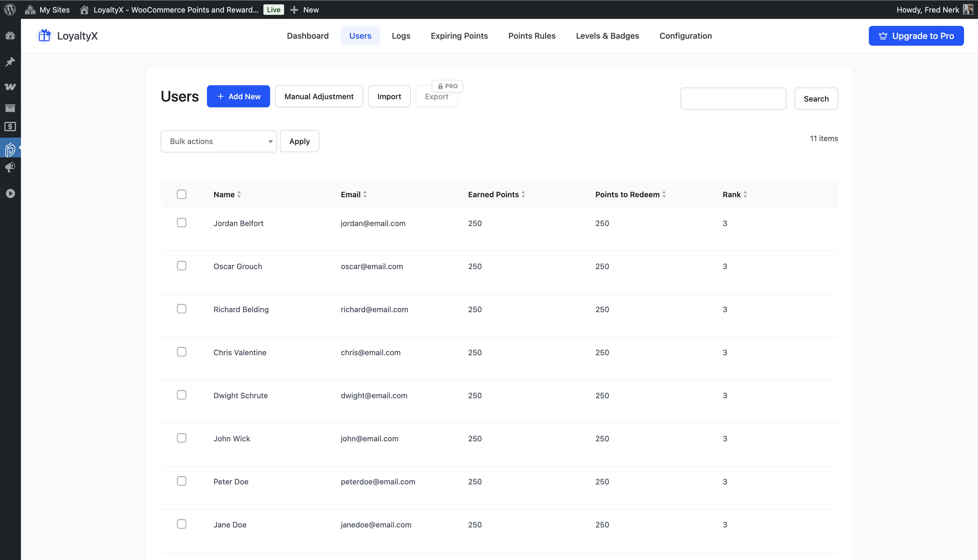Click Fred Nerk's avatar thumbnail
This screenshot has height=560, width=978.
click(x=968, y=10)
